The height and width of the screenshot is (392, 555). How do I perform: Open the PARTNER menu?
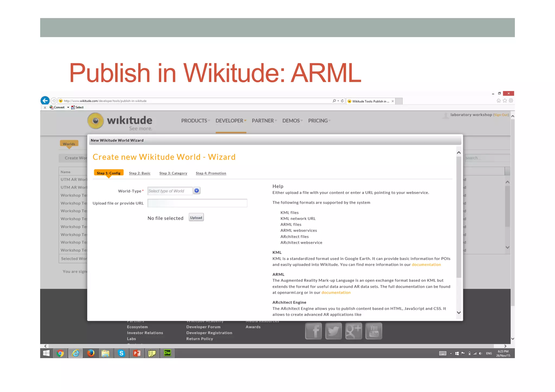pyautogui.click(x=264, y=121)
